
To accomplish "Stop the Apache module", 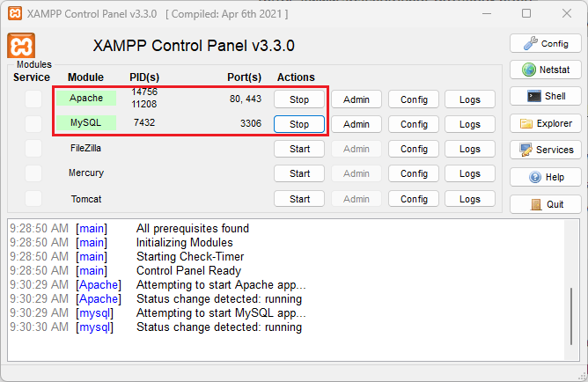I will coord(299,99).
